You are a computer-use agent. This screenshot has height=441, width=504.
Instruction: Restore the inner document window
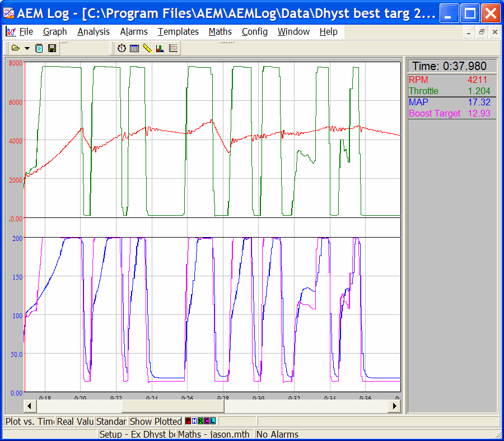[x=482, y=32]
